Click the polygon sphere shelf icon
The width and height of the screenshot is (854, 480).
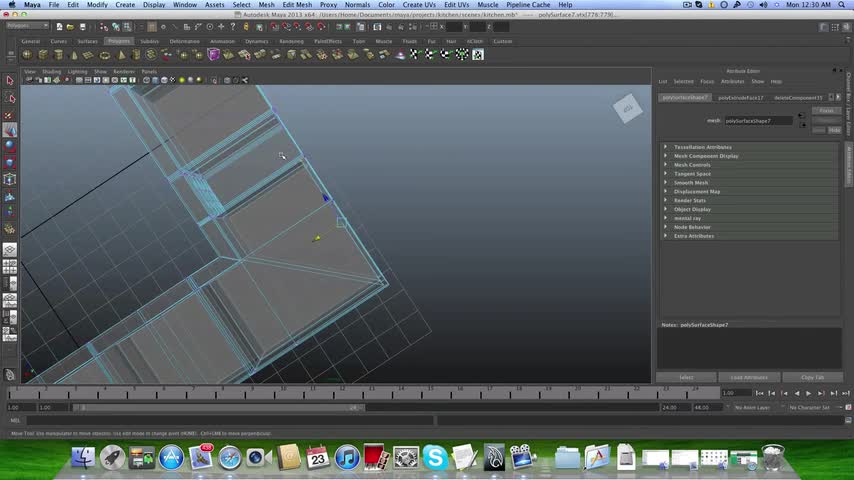coord(28,54)
